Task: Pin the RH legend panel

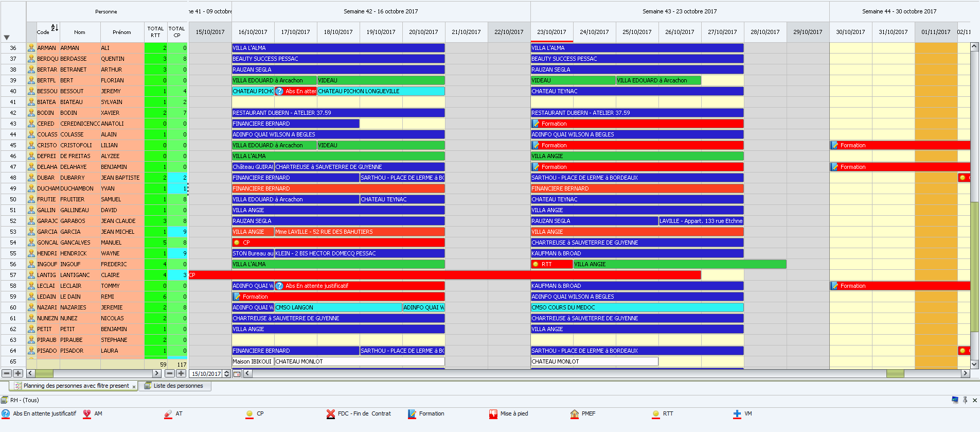Action: tap(965, 400)
